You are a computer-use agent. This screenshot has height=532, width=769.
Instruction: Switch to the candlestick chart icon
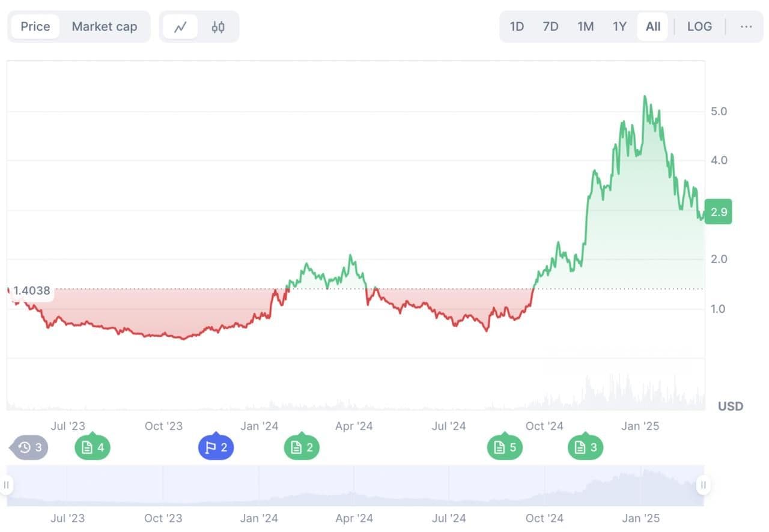(217, 26)
